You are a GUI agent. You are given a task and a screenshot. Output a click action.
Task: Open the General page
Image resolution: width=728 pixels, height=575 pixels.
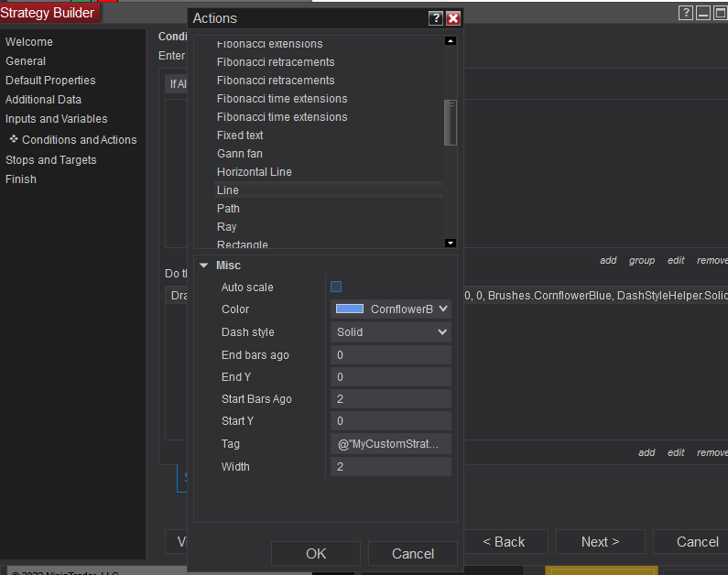tap(26, 61)
